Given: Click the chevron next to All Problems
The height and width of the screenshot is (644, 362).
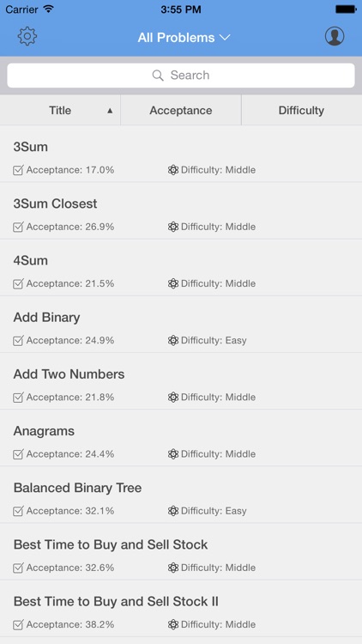Looking at the screenshot, I should pos(225,38).
